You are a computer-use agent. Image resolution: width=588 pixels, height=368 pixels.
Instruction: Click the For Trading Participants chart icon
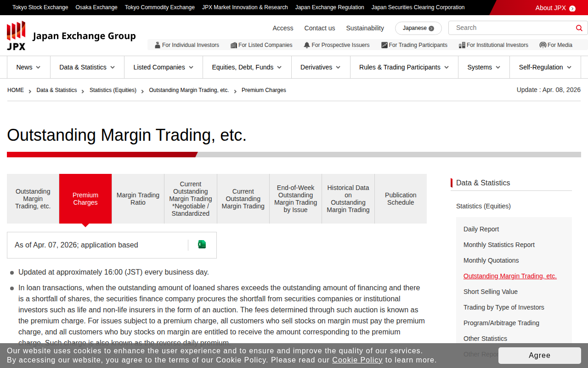pos(384,45)
